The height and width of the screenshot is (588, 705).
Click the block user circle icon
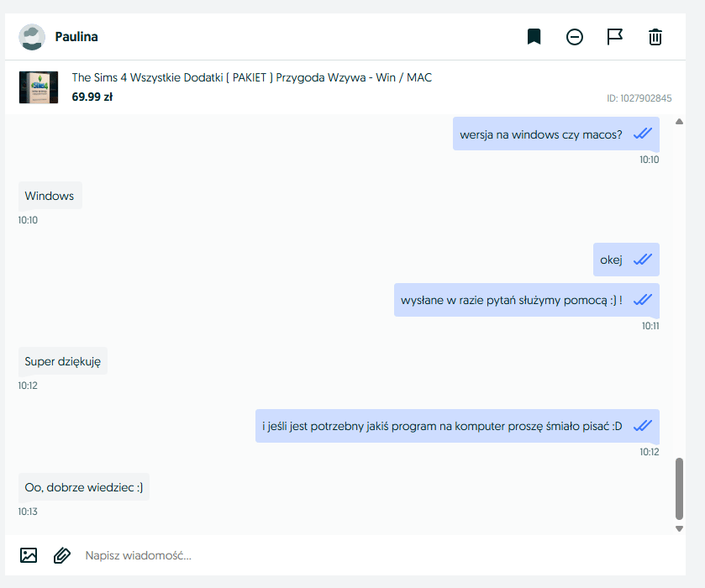[x=575, y=37]
